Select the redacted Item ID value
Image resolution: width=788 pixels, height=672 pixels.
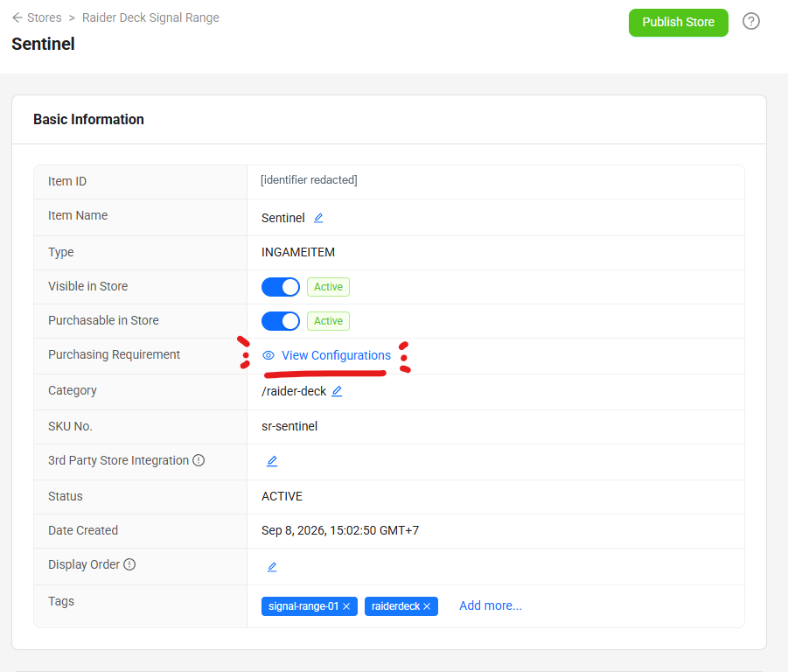click(309, 180)
